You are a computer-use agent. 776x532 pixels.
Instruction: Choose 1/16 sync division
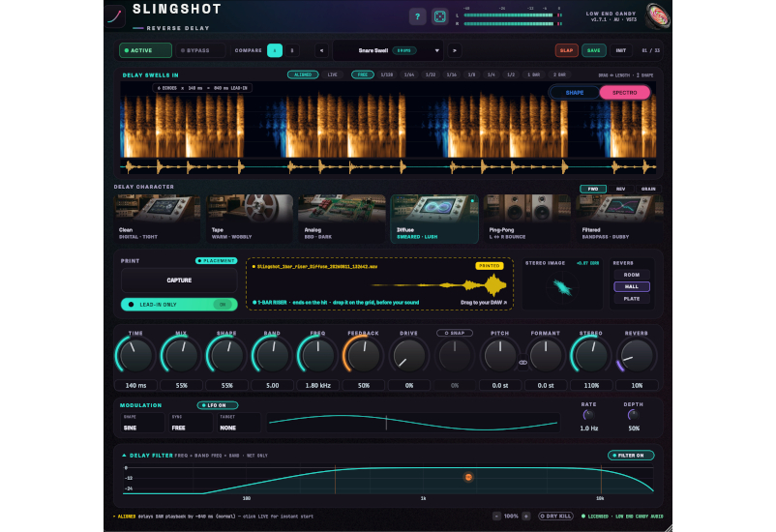[x=451, y=74]
